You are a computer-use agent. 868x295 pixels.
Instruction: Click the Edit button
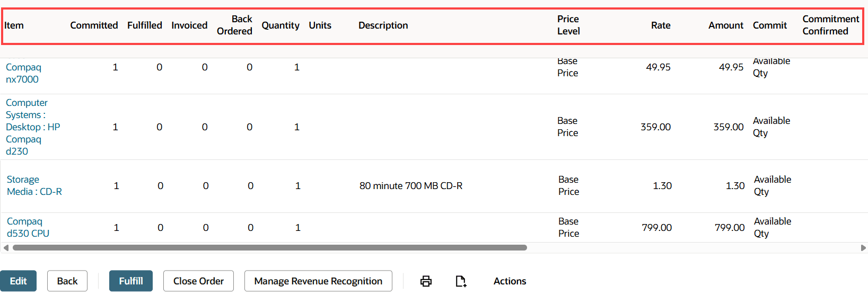point(18,281)
